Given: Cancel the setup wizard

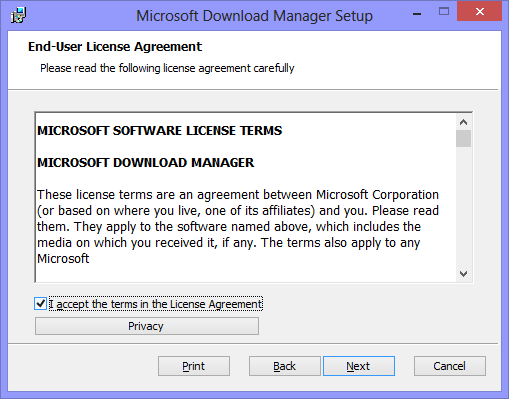Looking at the screenshot, I should [450, 366].
